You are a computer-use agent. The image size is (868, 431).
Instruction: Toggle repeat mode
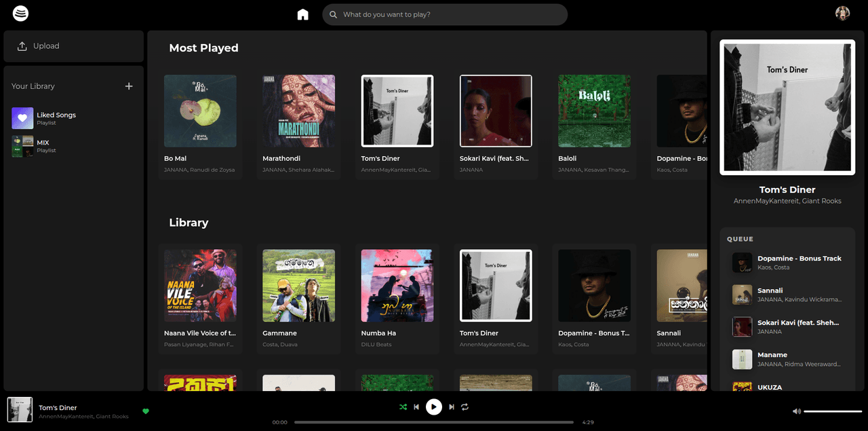465,407
